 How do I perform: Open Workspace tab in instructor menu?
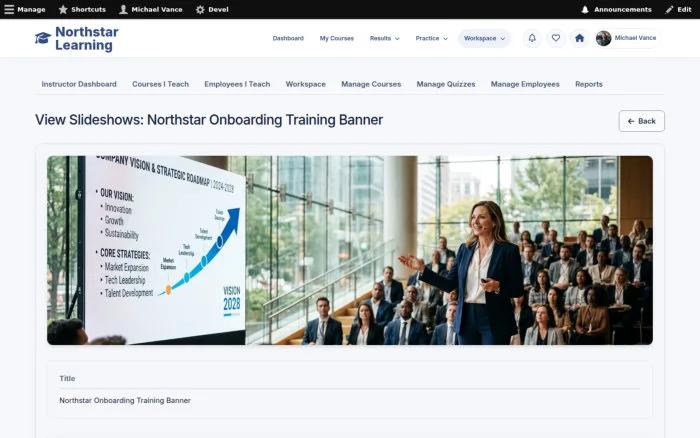(x=305, y=84)
